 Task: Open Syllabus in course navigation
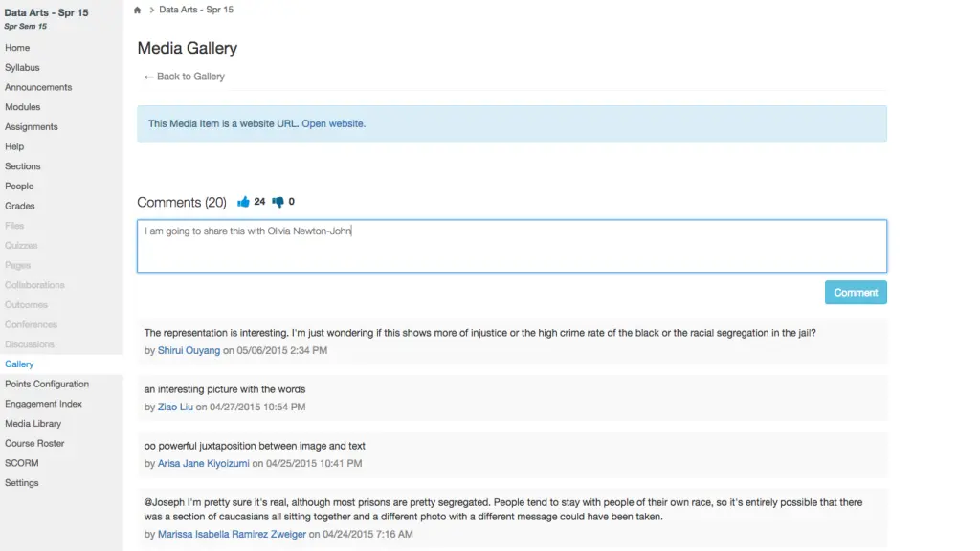[x=22, y=68]
